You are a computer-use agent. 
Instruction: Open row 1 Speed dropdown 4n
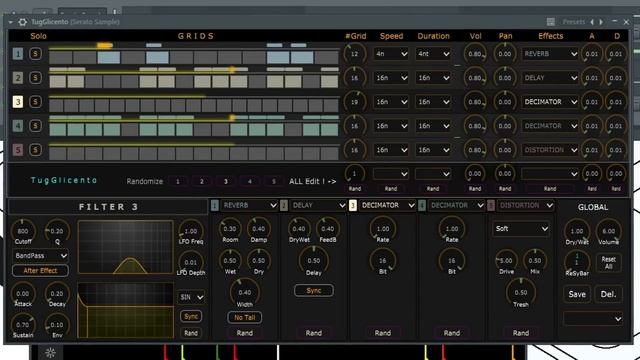pyautogui.click(x=391, y=53)
